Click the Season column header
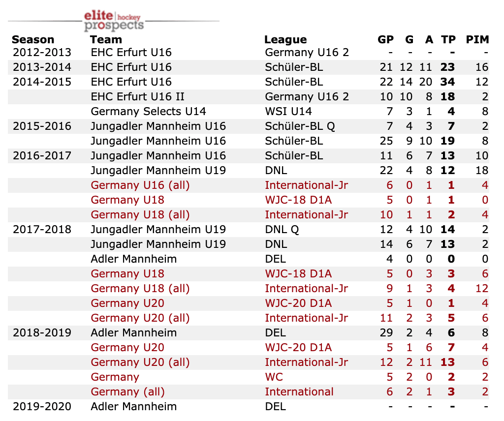504x421 pixels. [x=33, y=40]
